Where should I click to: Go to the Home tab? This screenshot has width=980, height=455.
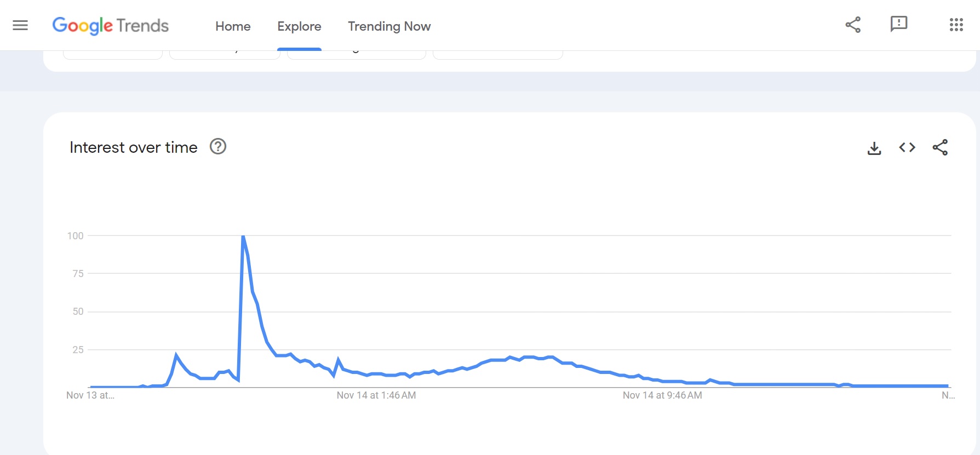[233, 26]
